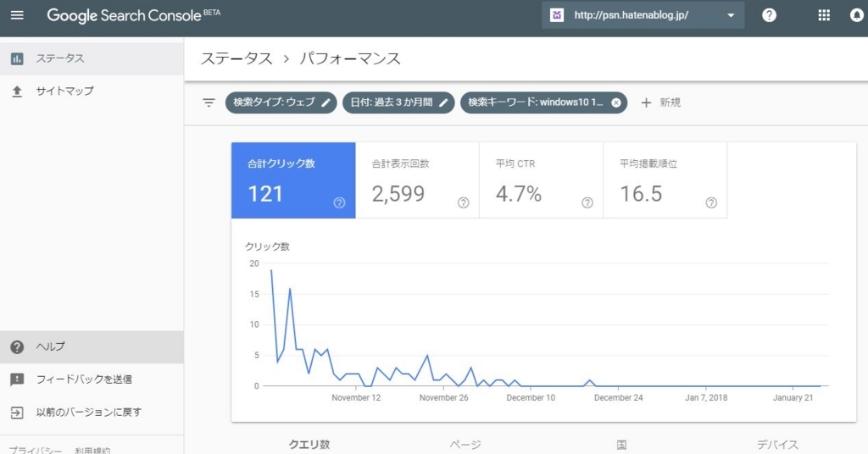This screenshot has width=868, height=454.
Task: Click the Jan 7, 2018 axis label
Action: pos(706,397)
